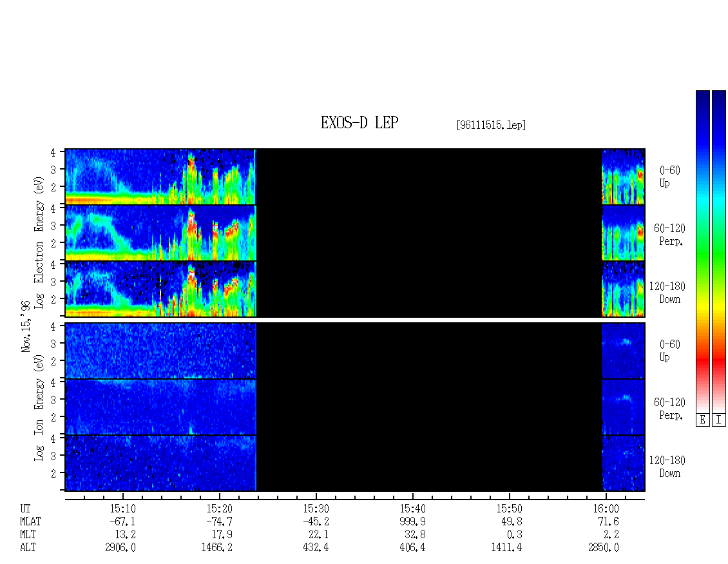This screenshot has height=564, width=728.
Task: Select the 16:00 UT tick label
Action: [x=606, y=509]
